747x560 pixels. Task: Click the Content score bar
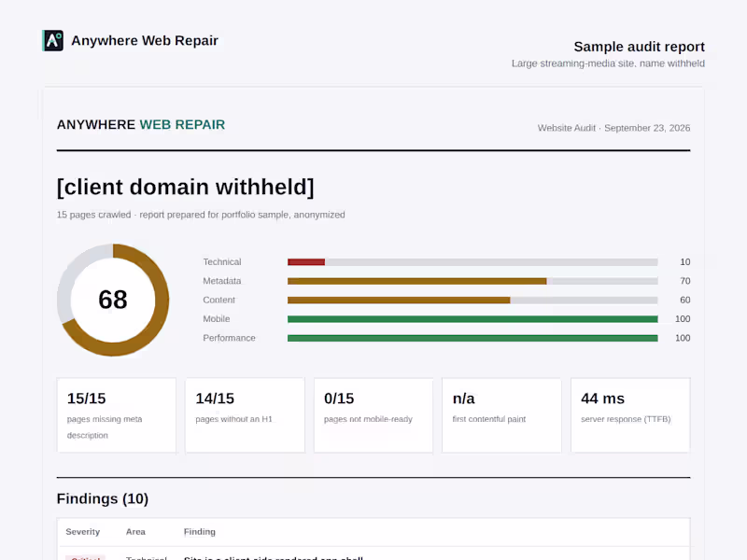tap(472, 300)
